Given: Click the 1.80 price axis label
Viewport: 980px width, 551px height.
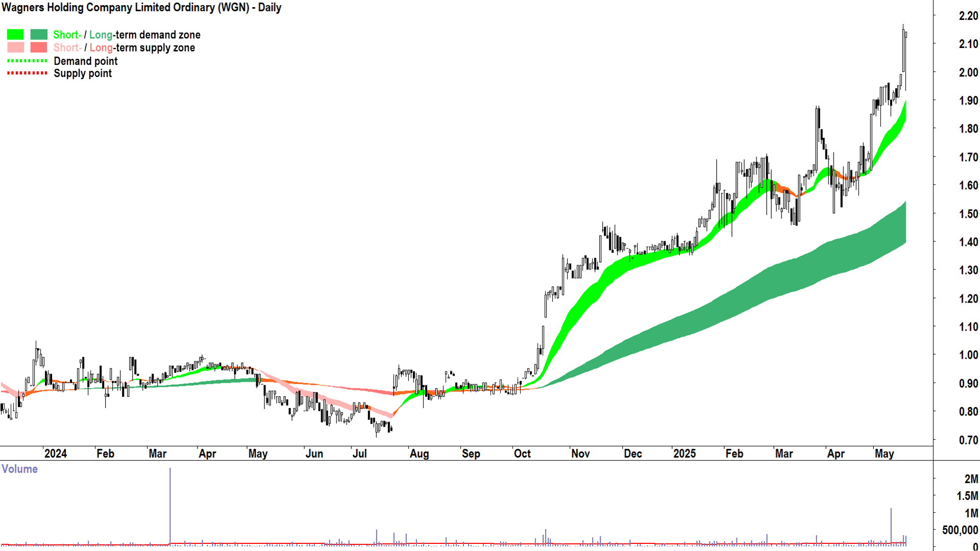Looking at the screenshot, I should (x=968, y=129).
